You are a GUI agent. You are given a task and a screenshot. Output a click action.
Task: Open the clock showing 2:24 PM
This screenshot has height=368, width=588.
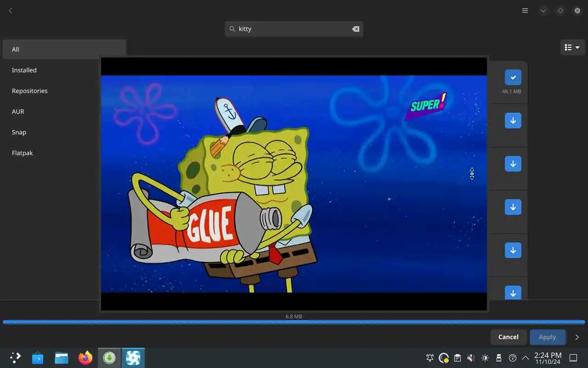pyautogui.click(x=548, y=358)
